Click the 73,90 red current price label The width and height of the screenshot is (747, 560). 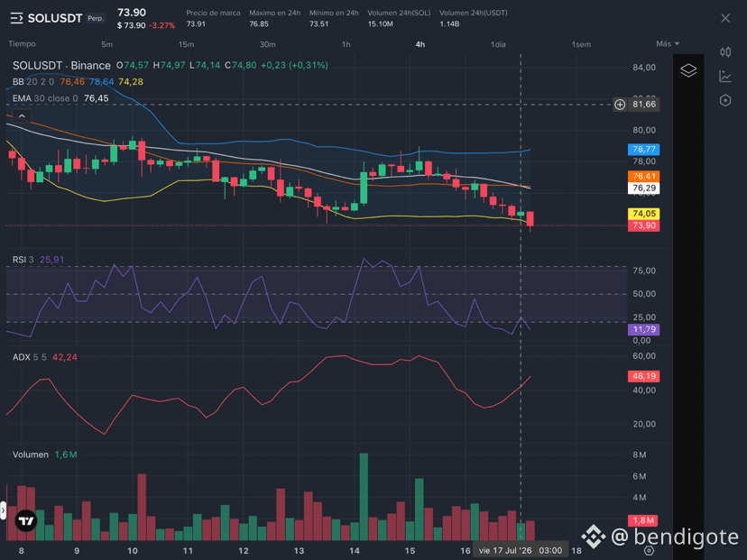pyautogui.click(x=643, y=225)
